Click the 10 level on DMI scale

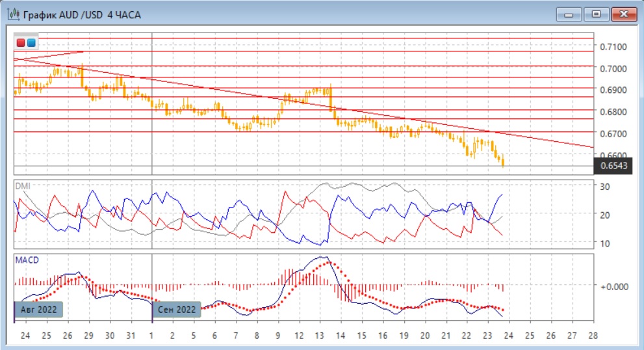[x=606, y=243]
